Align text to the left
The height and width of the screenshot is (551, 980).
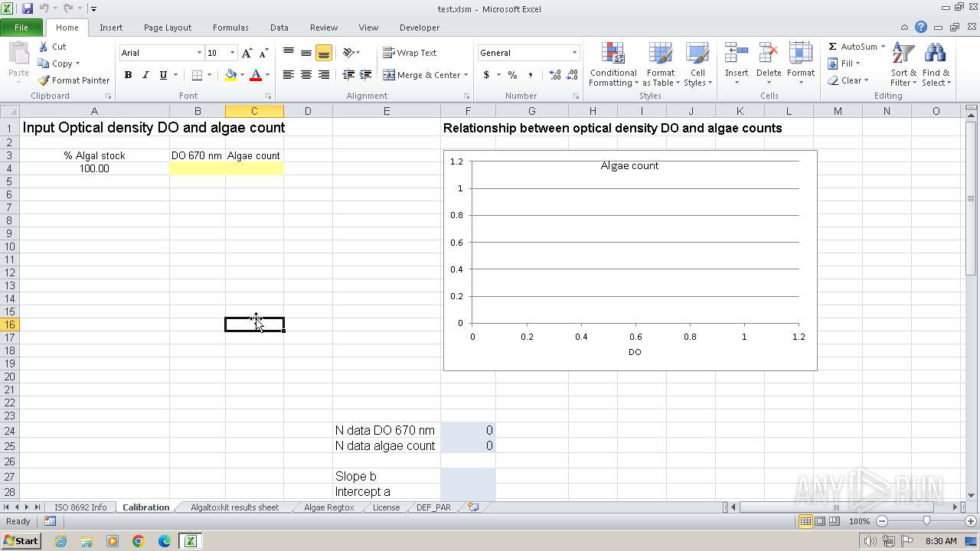tap(289, 75)
